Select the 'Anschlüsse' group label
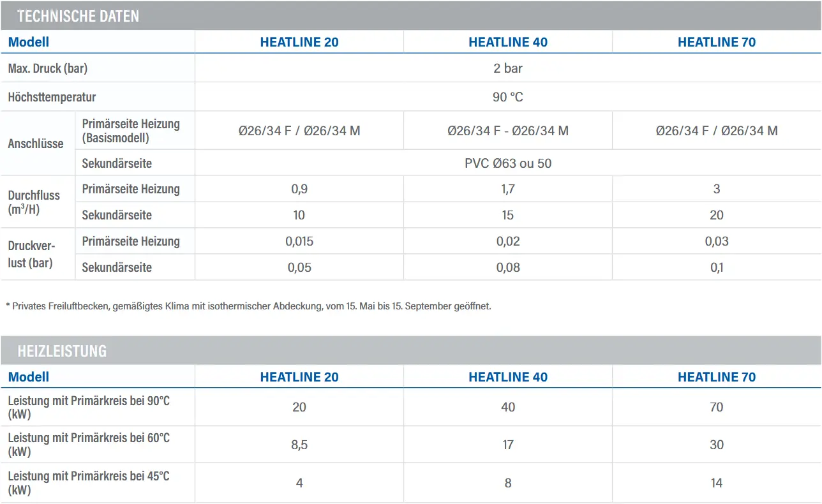Screen dimensions: 822x504 pyautogui.click(x=36, y=144)
